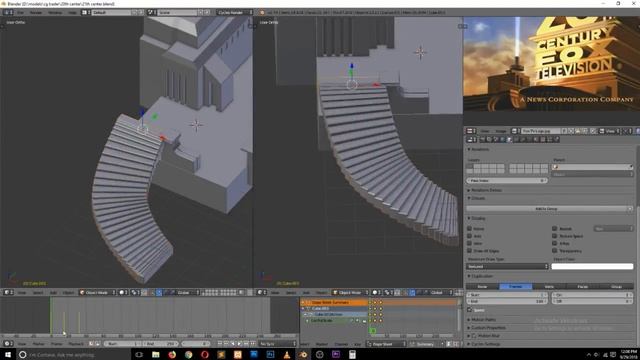Click right viewport shading mode icon
This screenshot has height=360, width=640.
coord(376,292)
